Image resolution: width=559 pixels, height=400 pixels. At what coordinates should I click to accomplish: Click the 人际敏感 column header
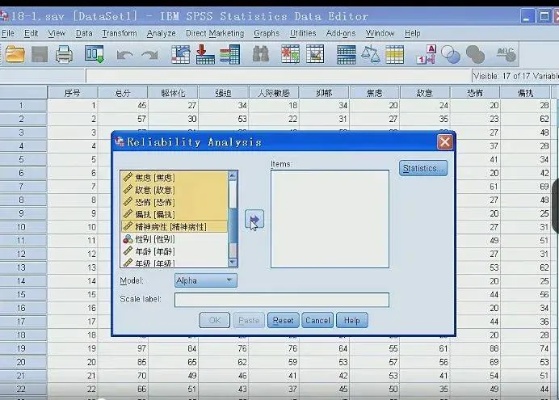(274, 93)
